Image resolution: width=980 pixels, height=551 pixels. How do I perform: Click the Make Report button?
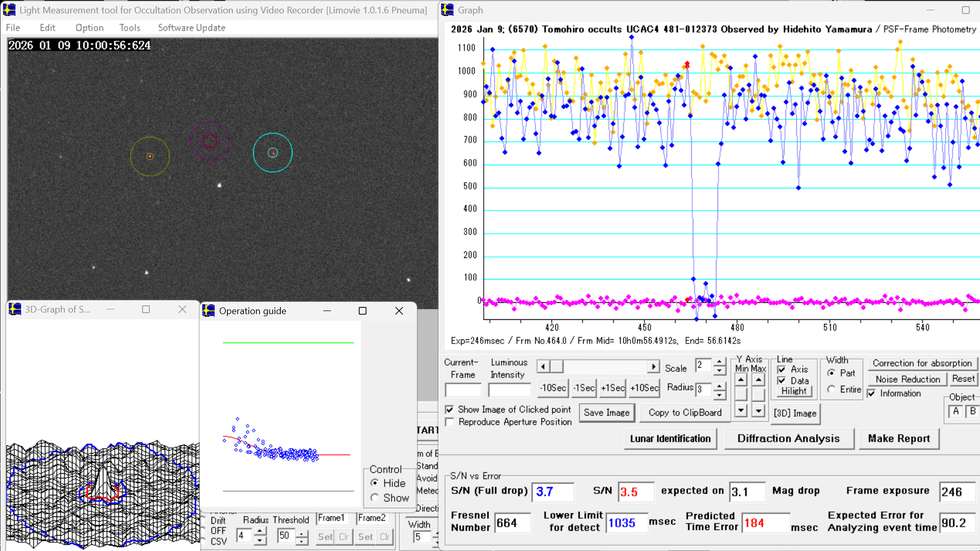click(898, 439)
